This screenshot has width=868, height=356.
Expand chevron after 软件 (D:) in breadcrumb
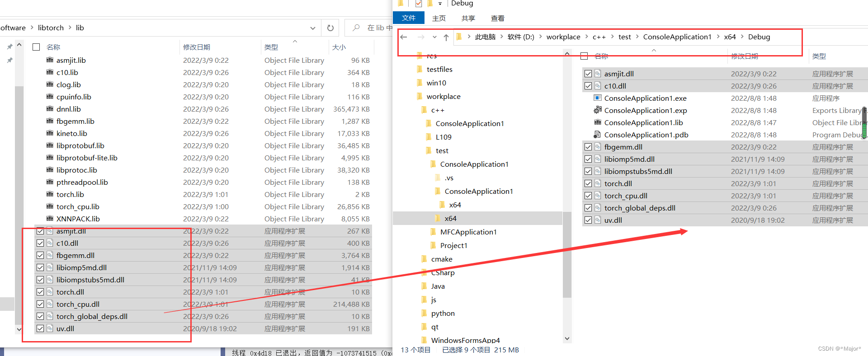click(541, 37)
